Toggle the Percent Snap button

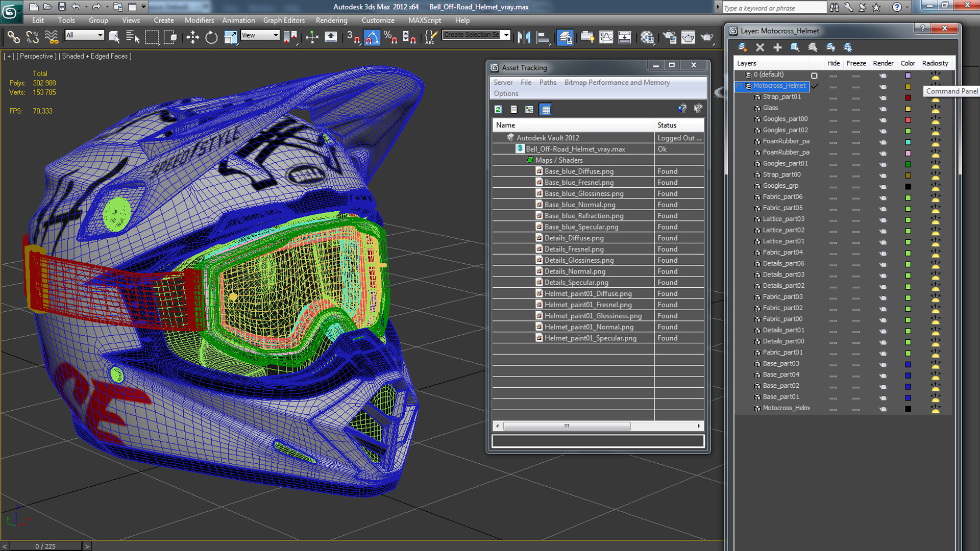(391, 37)
